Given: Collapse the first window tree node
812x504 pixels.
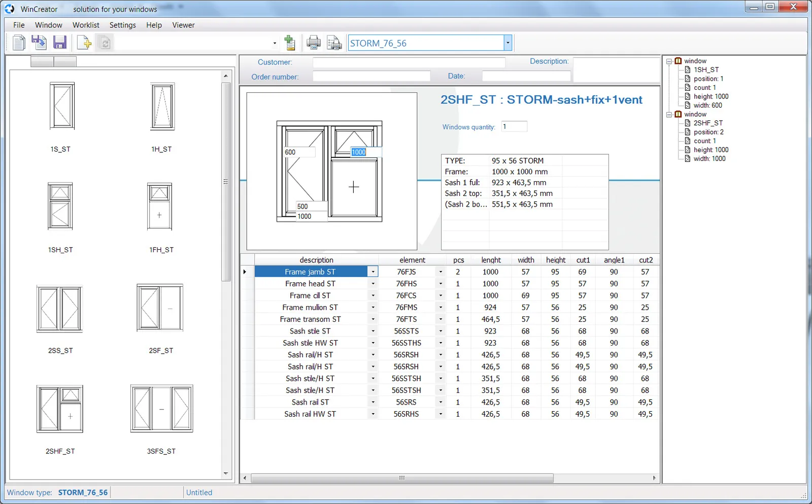Looking at the screenshot, I should tap(669, 61).
